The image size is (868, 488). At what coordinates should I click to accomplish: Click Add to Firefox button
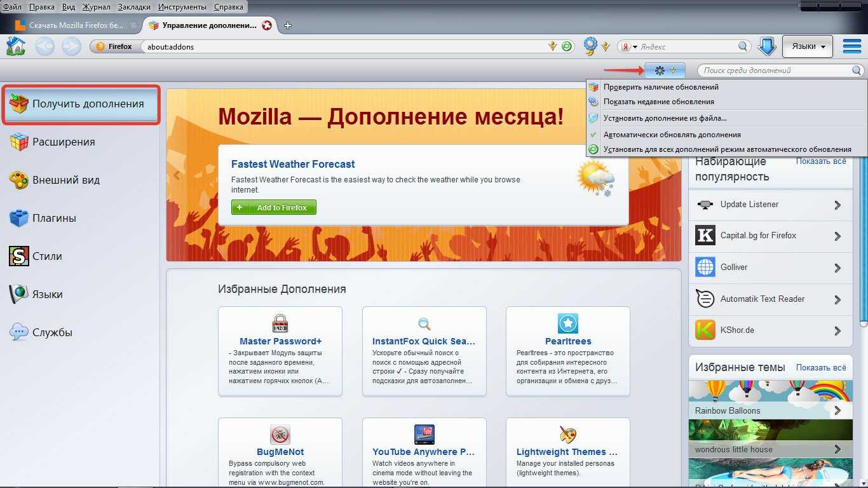(x=273, y=208)
